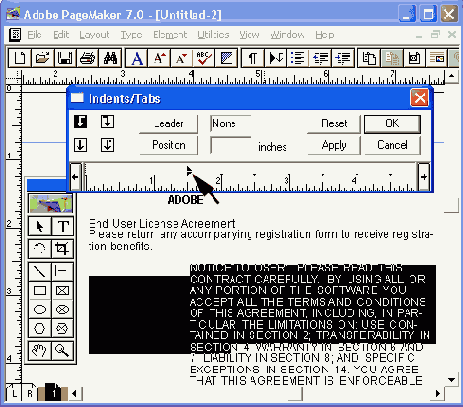Open the Position options dropdown
Screen dimensions: 463x407
click(169, 145)
